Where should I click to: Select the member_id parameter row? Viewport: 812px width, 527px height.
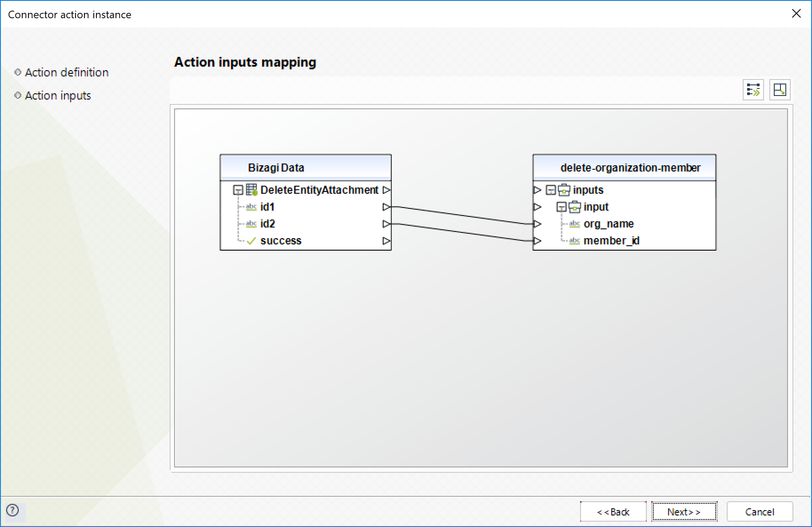pyautogui.click(x=625, y=240)
